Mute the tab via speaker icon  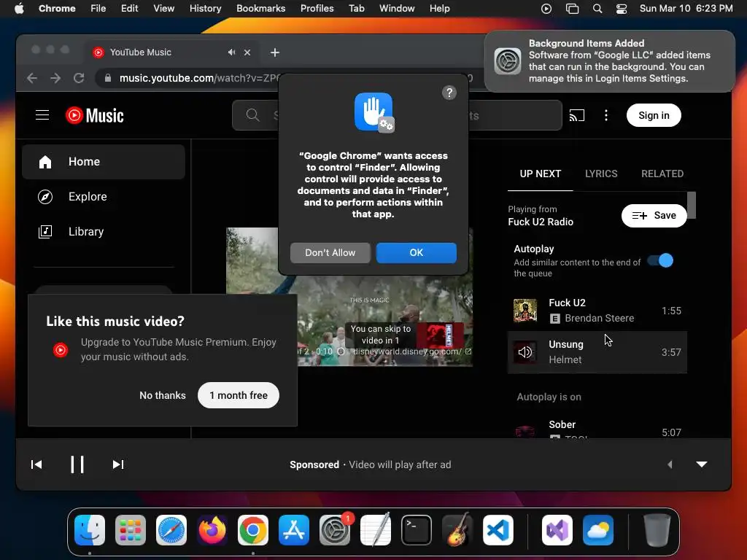pyautogui.click(x=231, y=52)
